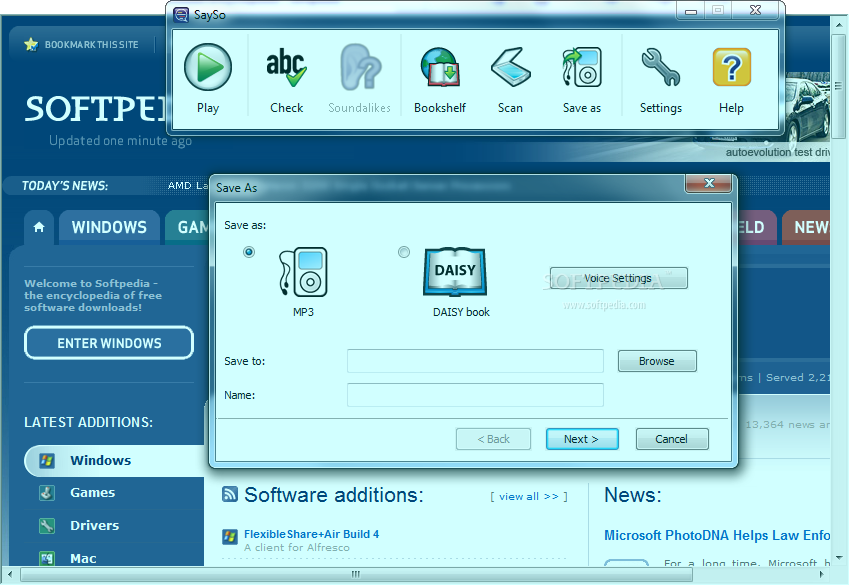The image size is (849, 585).
Task: Click the SaySo title bar app icon
Action: pos(181,15)
